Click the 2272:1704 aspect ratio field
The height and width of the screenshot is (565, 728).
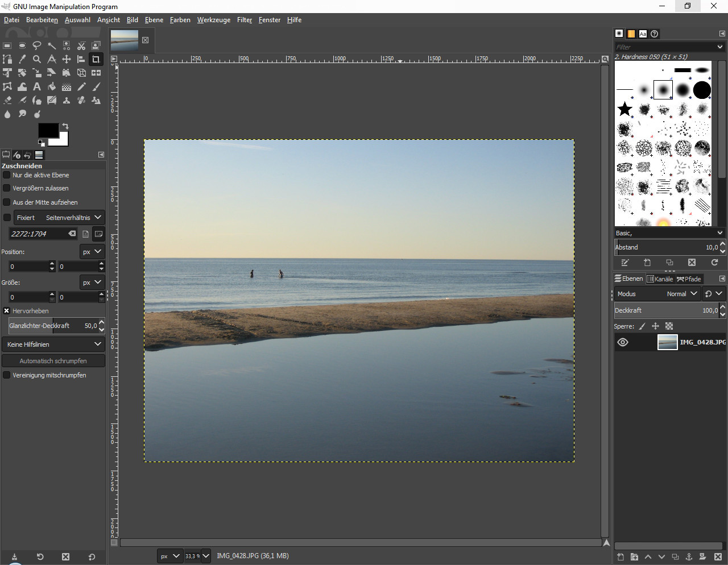tap(37, 234)
